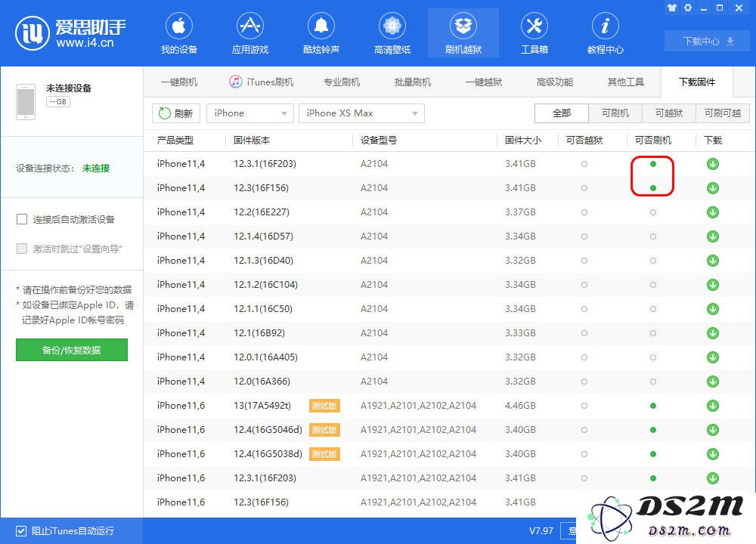Viewport: 756px width, 544px height.
Task: Uncheck 阻止iTunes自动运行 checkbox
Action: [20, 531]
